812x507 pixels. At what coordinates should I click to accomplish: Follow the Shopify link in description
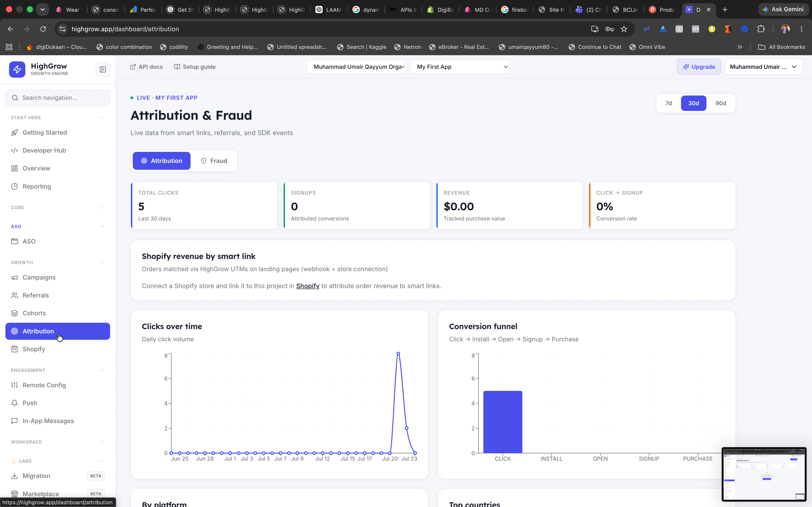tap(308, 286)
